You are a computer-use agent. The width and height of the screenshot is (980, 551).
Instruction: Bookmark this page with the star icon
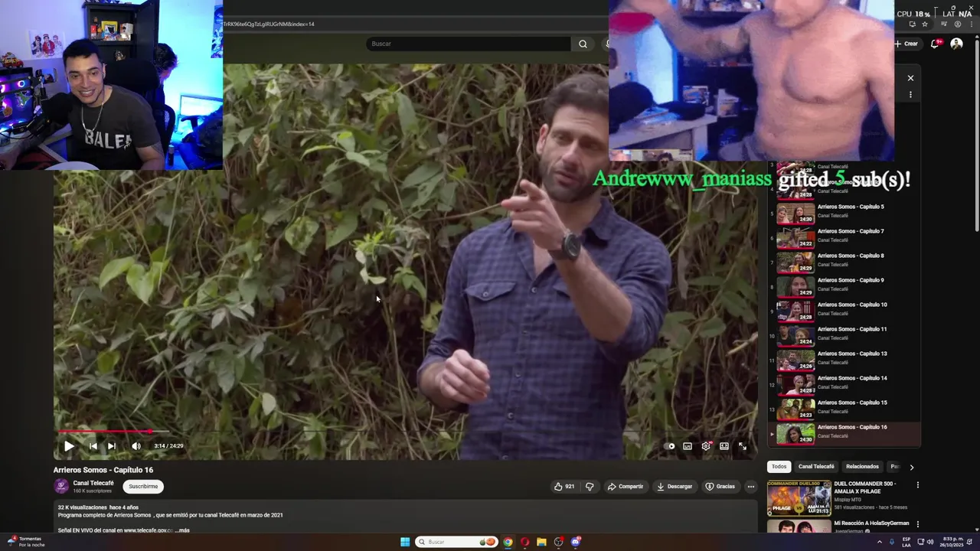[x=924, y=24]
